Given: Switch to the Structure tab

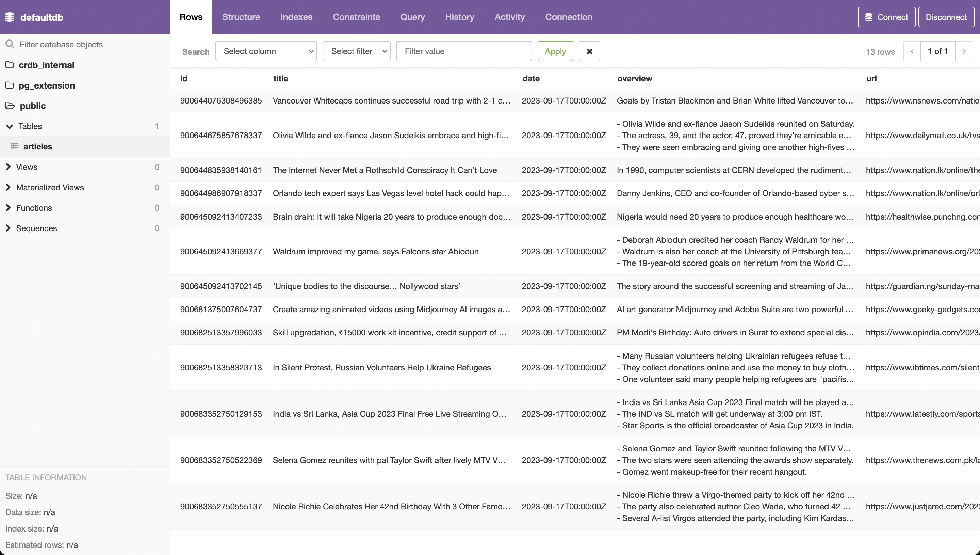Looking at the screenshot, I should (241, 17).
